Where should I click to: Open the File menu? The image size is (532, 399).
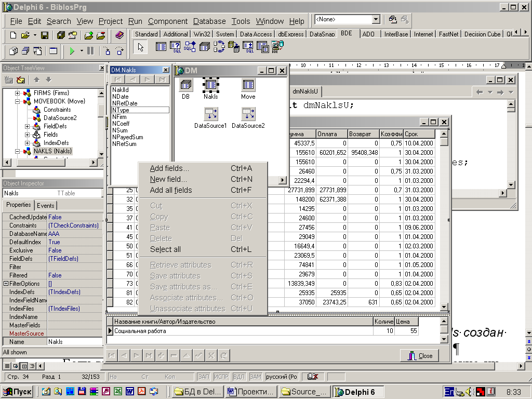(x=16, y=21)
